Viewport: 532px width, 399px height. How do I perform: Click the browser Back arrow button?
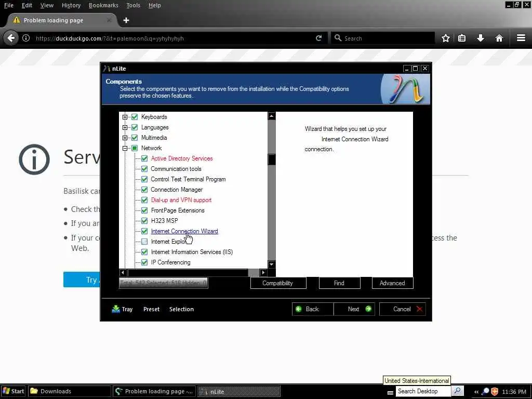point(11,38)
